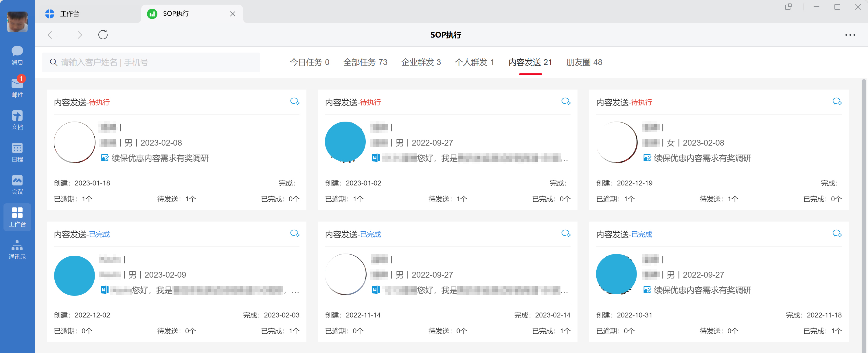This screenshot has height=353, width=868.
Task: Switch to the 今日任务-0 tab
Action: 309,62
